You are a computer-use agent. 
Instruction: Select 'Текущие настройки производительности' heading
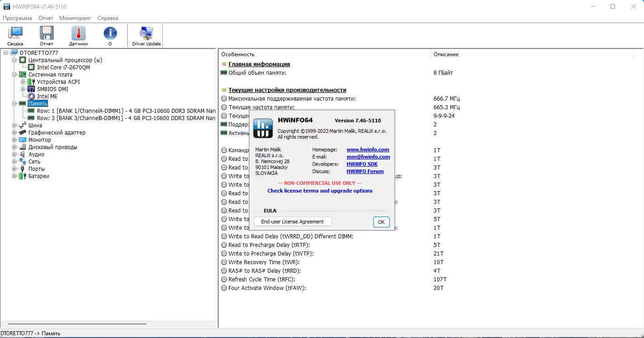(287, 90)
